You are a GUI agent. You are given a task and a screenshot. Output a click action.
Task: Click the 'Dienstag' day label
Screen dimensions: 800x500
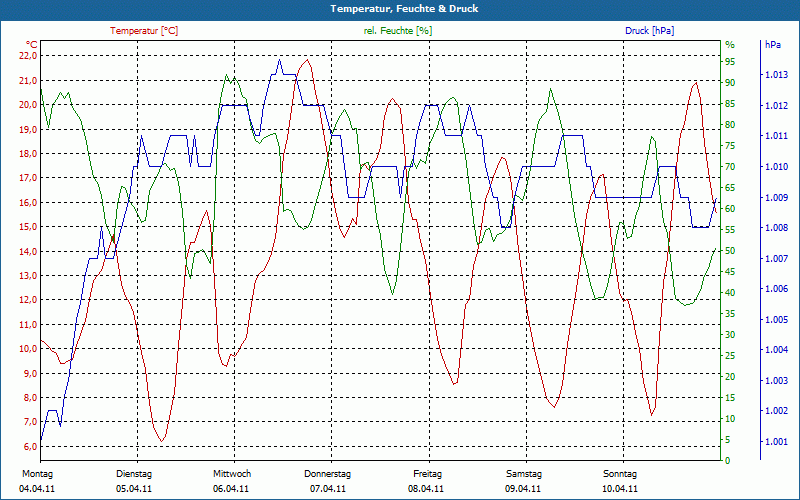coord(134,474)
